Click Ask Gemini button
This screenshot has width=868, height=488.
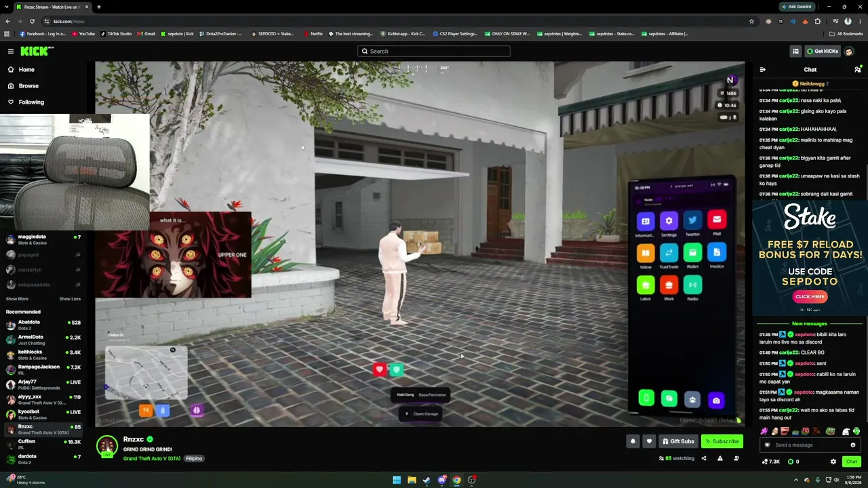pos(796,7)
